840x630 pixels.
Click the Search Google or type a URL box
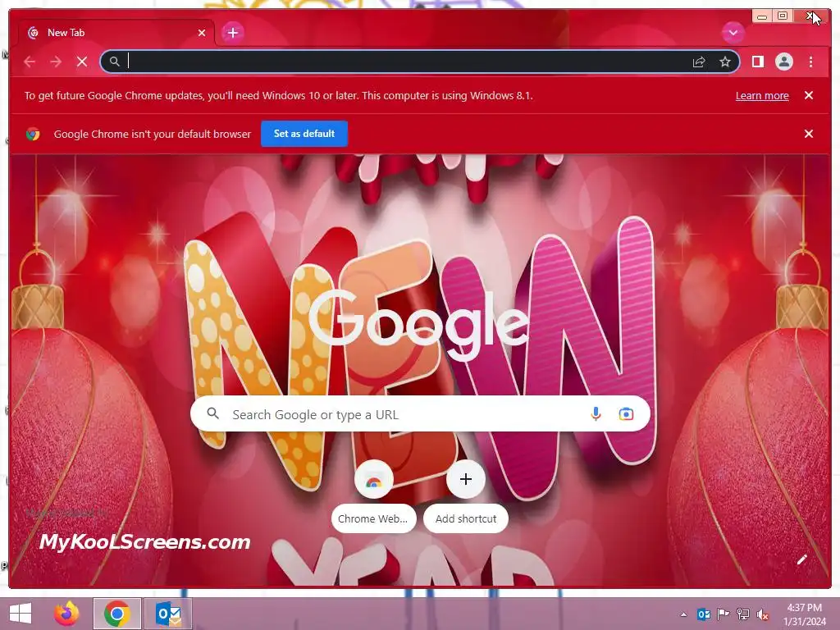pyautogui.click(x=421, y=413)
